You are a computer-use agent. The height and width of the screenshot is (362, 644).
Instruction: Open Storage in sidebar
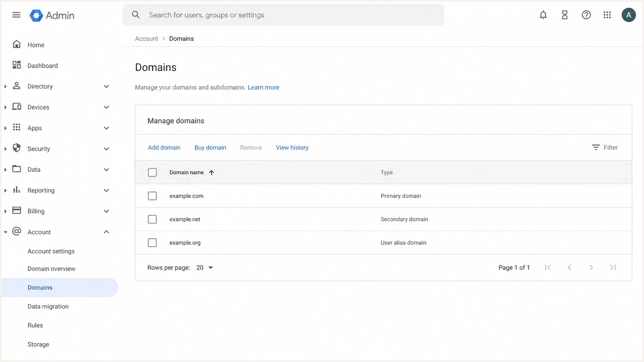coord(38,344)
